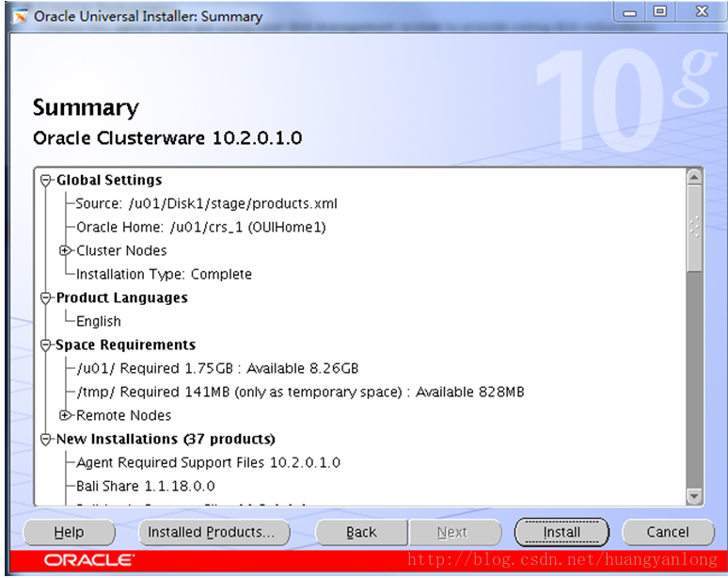The image size is (728, 578).
Task: Expand the Remote Nodes entry
Action: coord(65,415)
